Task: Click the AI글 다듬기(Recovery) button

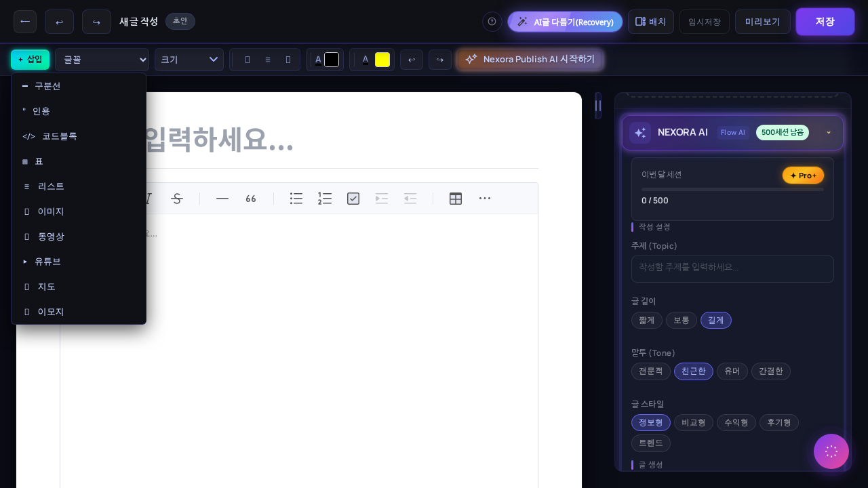Action: point(565,22)
